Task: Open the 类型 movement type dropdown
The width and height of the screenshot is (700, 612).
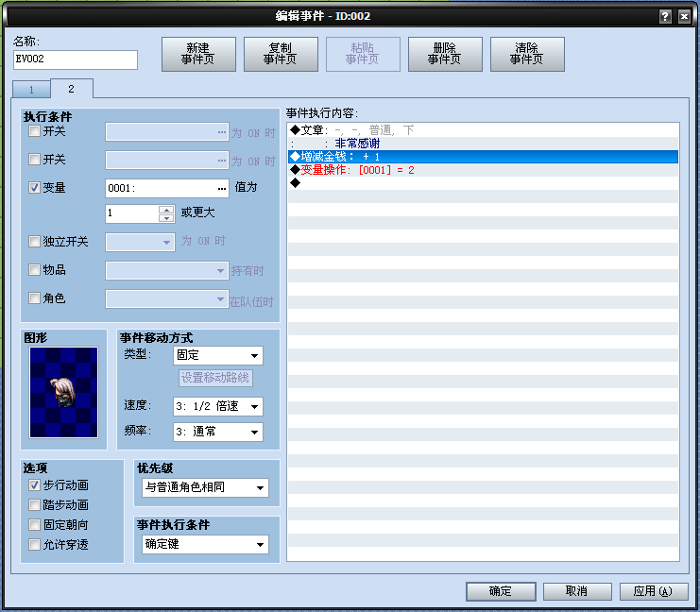Action: (218, 355)
